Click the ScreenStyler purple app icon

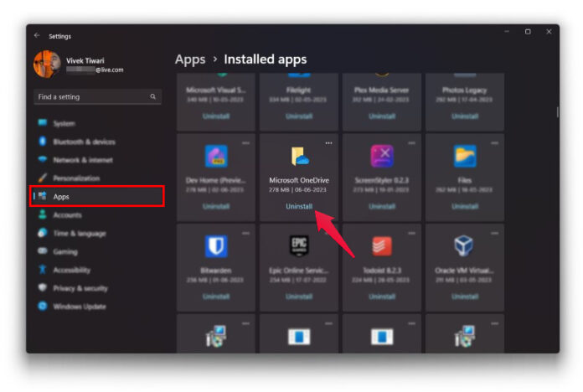[382, 156]
